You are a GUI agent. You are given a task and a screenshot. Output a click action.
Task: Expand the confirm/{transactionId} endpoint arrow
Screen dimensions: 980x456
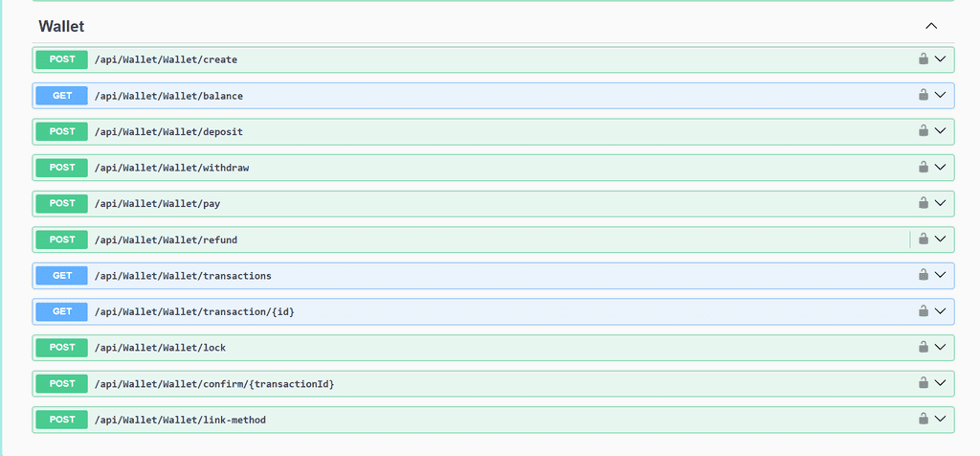point(940,383)
